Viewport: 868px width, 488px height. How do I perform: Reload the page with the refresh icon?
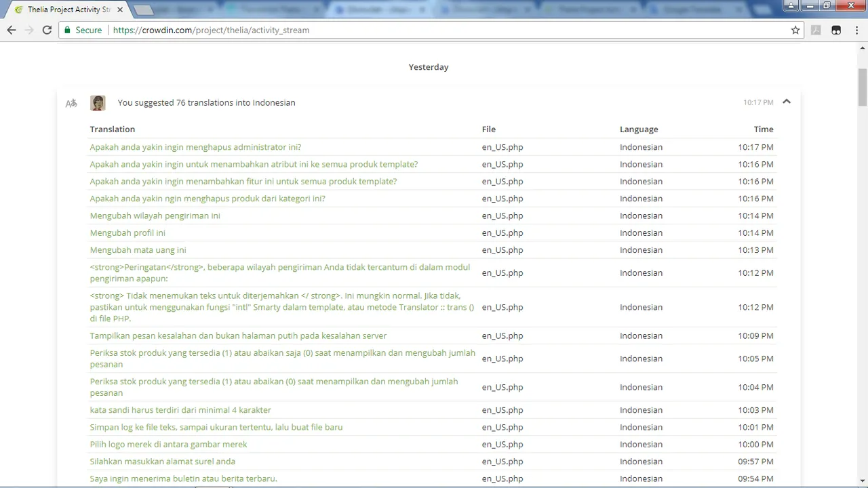click(47, 30)
